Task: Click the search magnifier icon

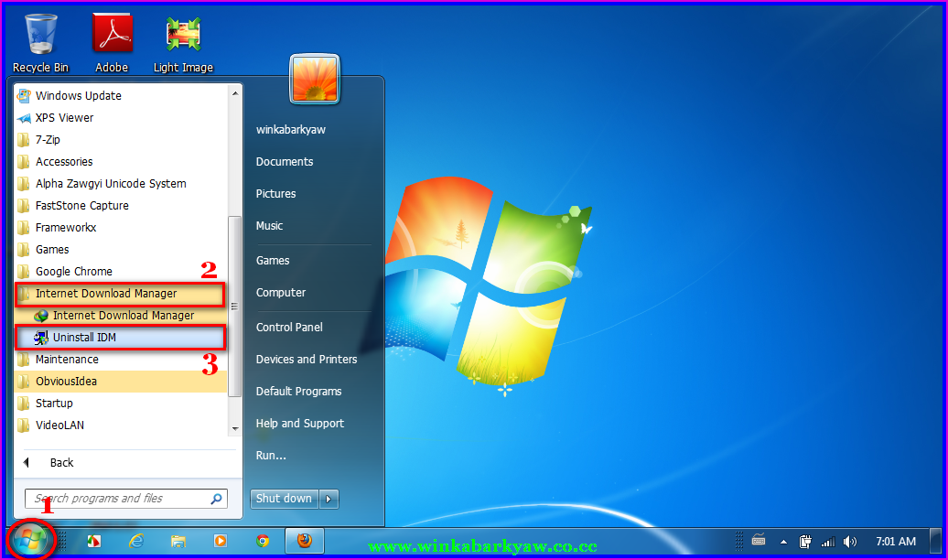Action: click(x=217, y=499)
